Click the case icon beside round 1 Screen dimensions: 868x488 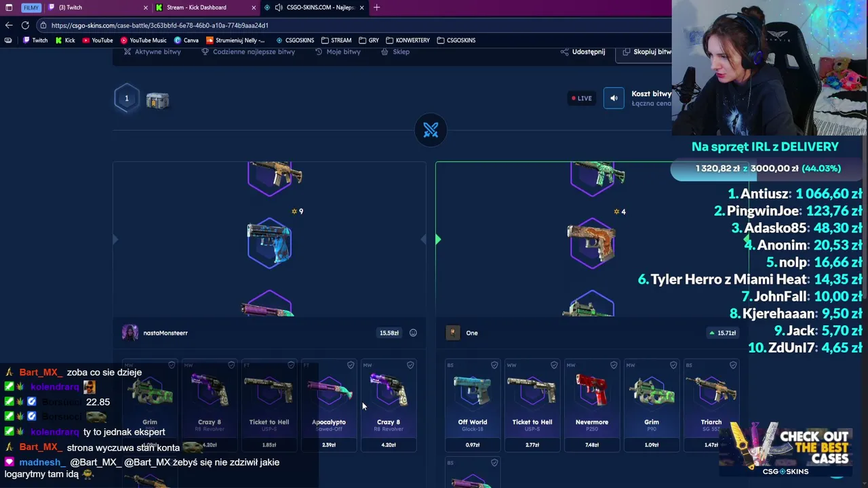coord(157,100)
